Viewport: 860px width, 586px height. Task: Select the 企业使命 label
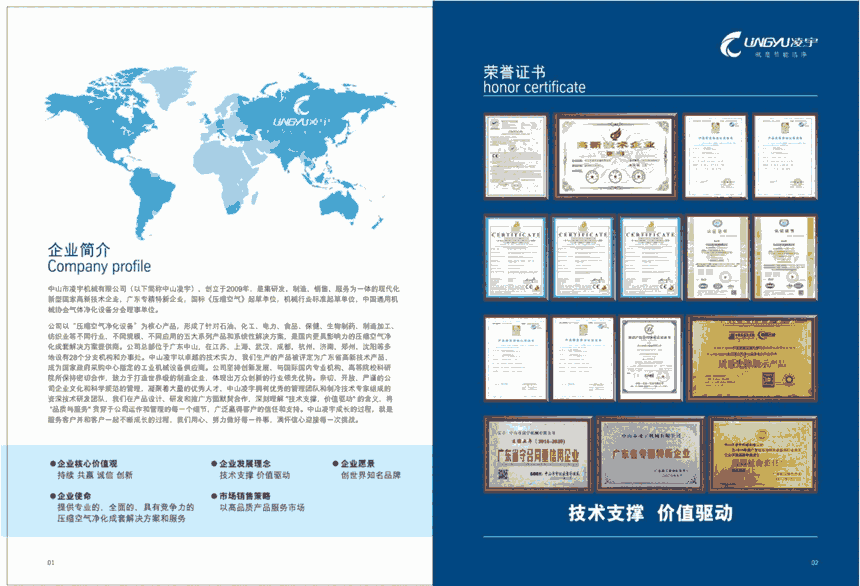coord(74,496)
